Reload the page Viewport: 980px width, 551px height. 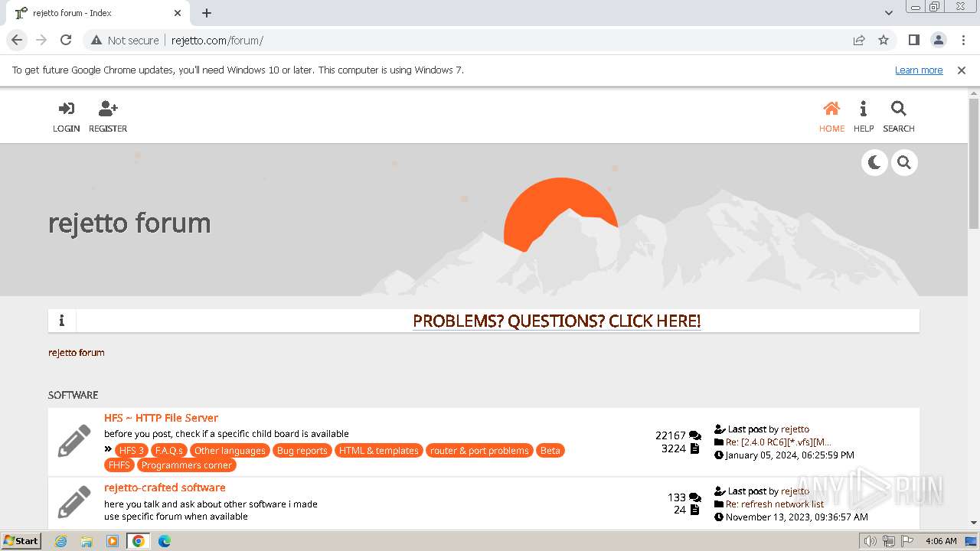[x=66, y=40]
